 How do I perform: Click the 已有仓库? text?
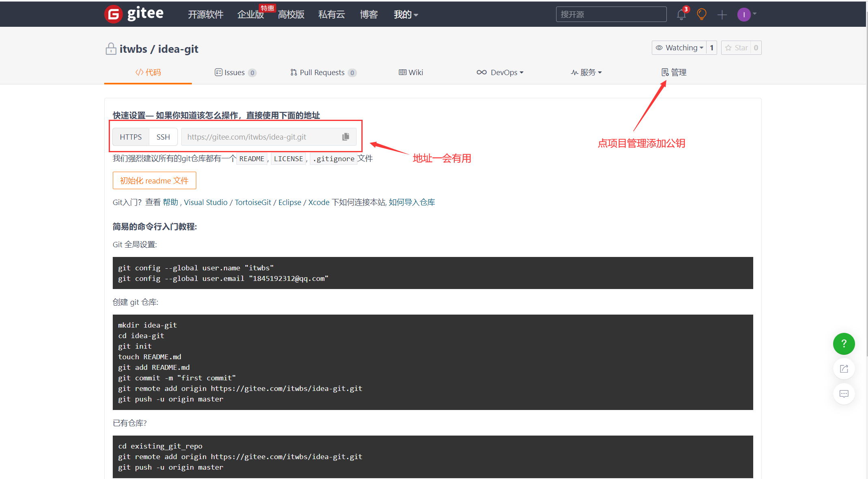pos(130,423)
